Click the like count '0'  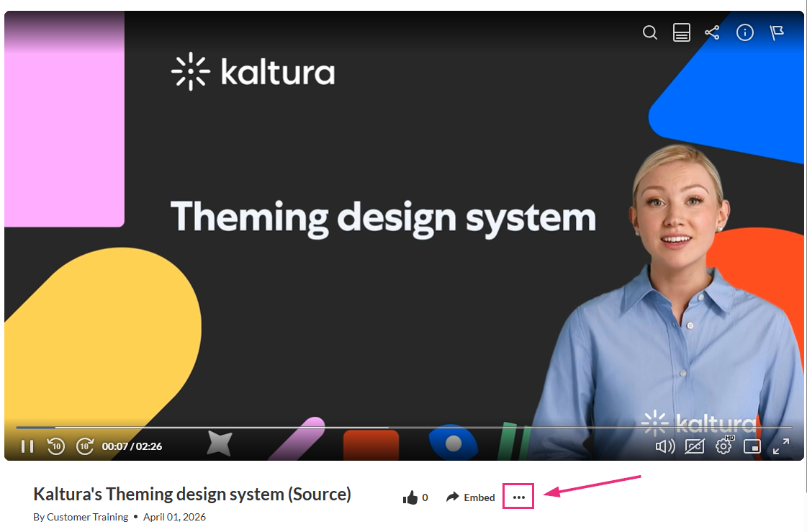(x=425, y=497)
